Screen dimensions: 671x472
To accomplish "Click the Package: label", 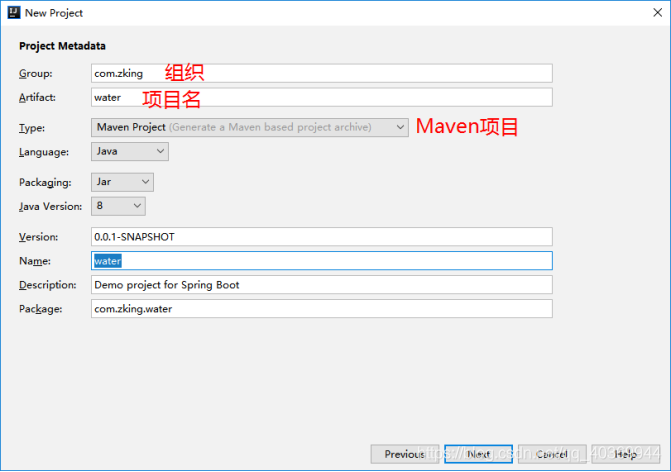I will click(40, 309).
